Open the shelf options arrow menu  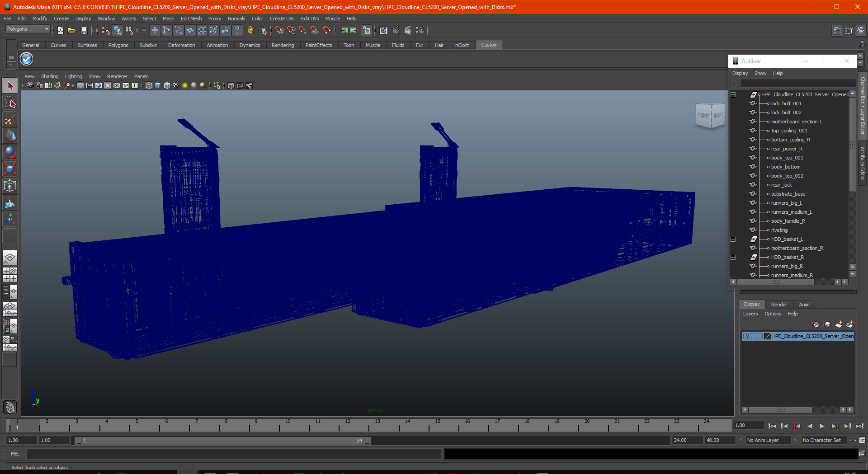tap(11, 64)
